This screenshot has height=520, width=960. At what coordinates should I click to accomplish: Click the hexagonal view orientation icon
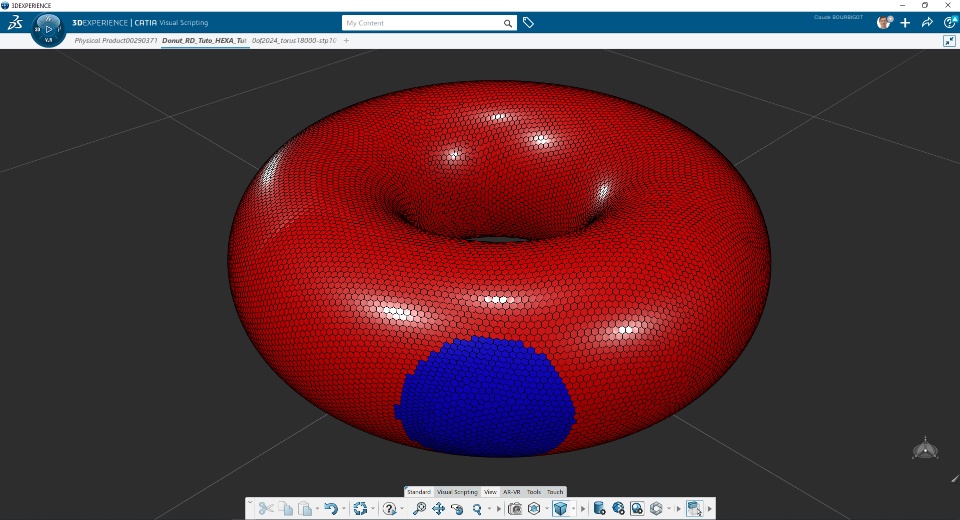534,508
